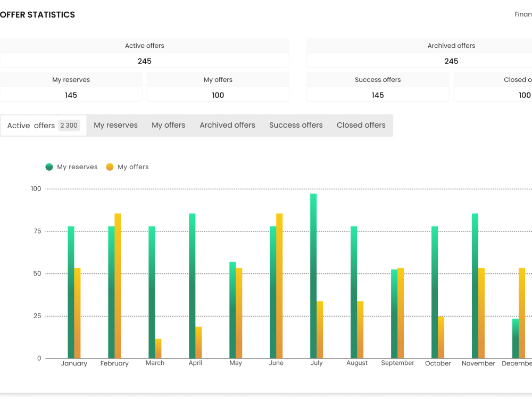Click the My reserves legend label
Viewport: 532px width, 399px height.
click(x=77, y=167)
